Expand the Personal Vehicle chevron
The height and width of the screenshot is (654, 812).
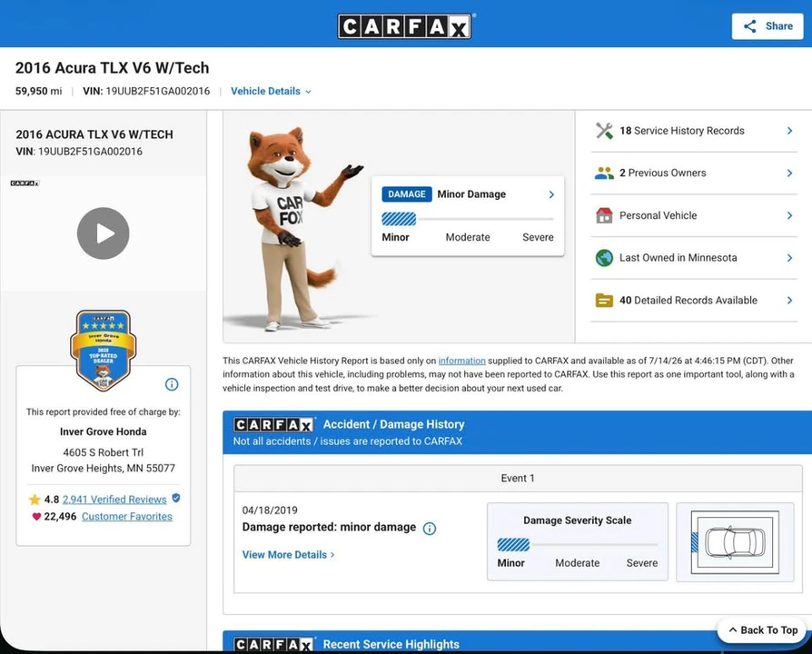click(x=789, y=215)
